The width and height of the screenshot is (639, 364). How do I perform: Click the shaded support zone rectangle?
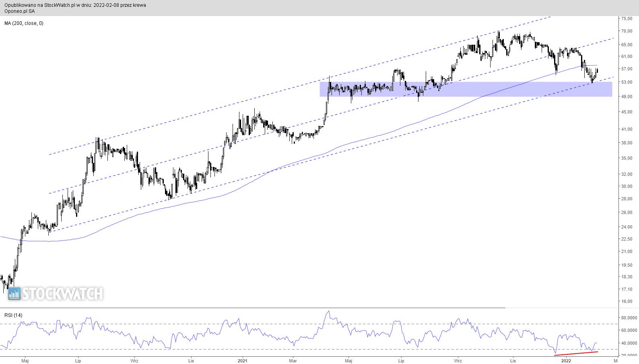coord(466,89)
